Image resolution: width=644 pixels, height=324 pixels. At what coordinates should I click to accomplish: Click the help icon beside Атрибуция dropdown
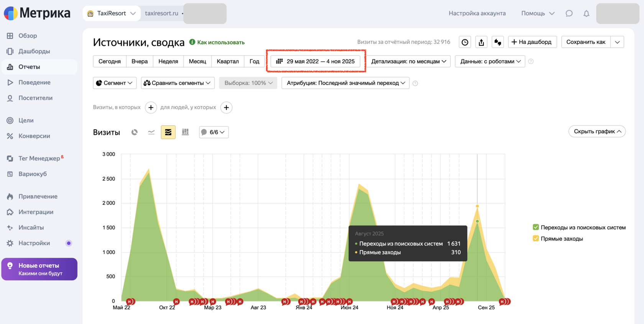415,83
